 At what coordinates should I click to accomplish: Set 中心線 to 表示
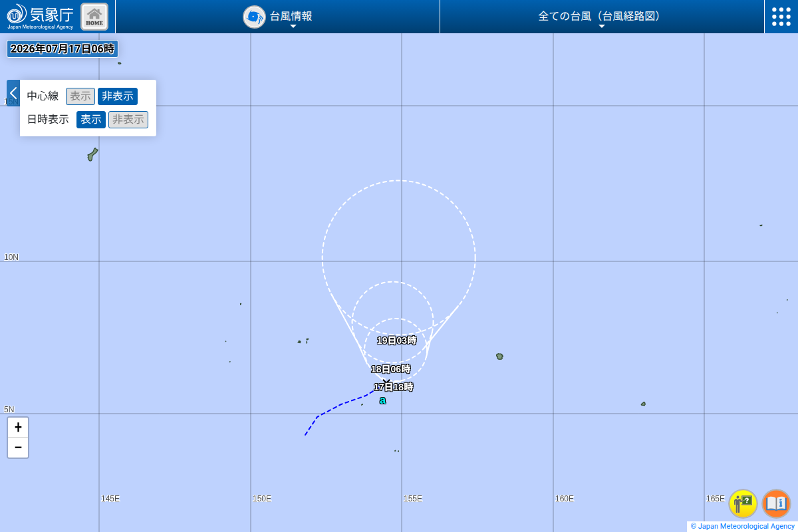pyautogui.click(x=80, y=96)
